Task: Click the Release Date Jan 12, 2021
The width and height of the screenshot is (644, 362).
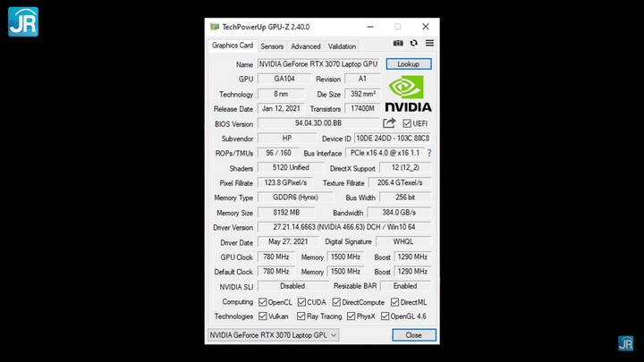Action: coord(281,109)
